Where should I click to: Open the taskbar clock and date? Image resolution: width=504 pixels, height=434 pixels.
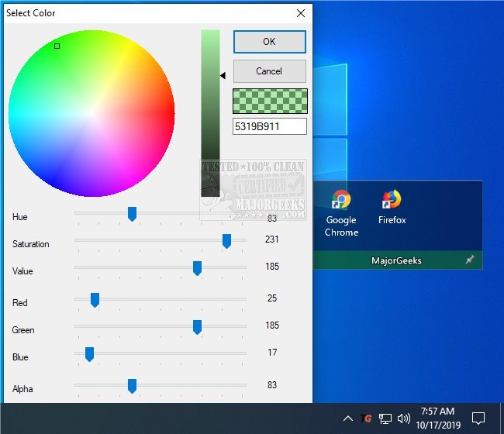(x=437, y=418)
